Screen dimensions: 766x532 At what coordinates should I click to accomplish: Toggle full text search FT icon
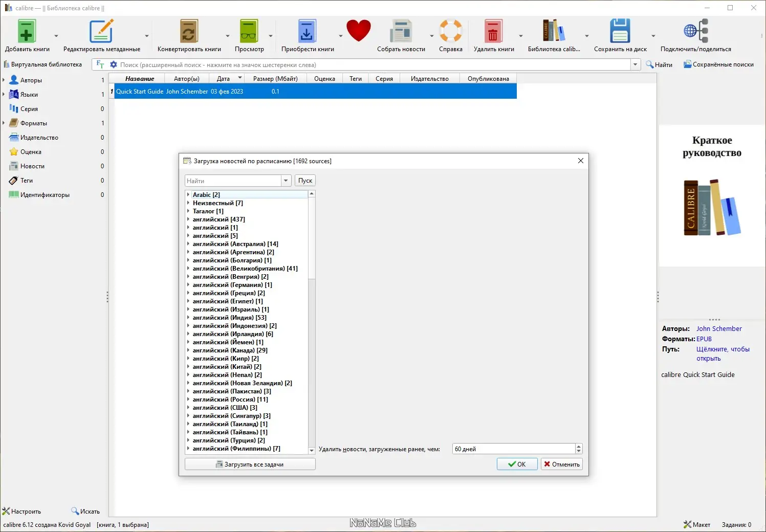pyautogui.click(x=100, y=64)
